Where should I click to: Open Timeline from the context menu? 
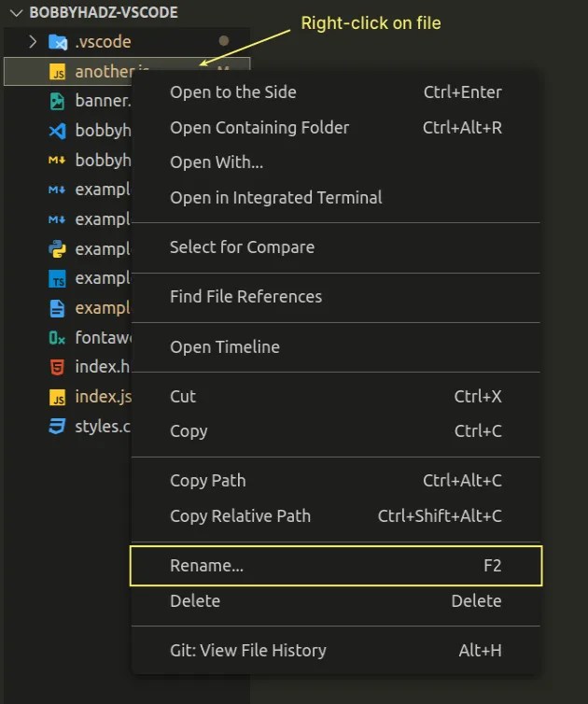coord(336,347)
